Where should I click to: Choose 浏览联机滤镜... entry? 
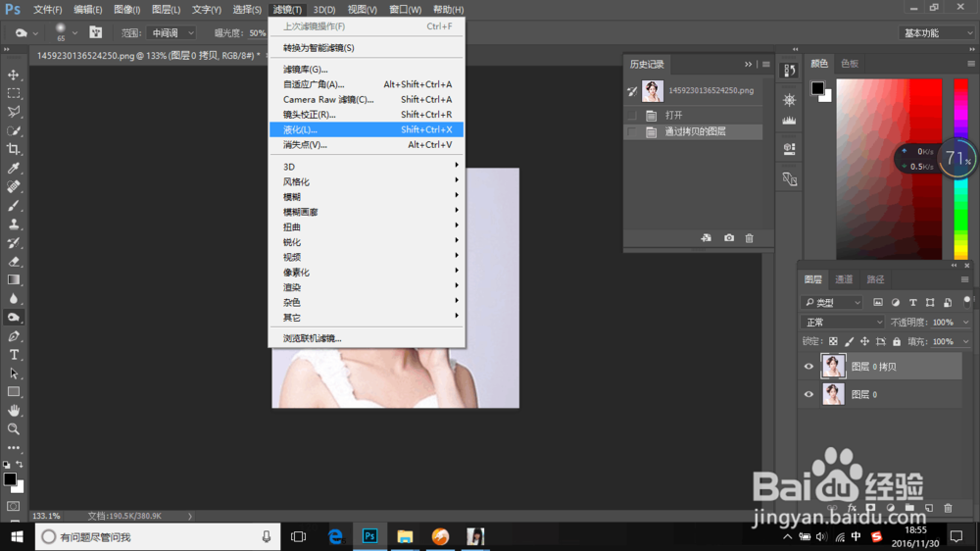pos(367,338)
